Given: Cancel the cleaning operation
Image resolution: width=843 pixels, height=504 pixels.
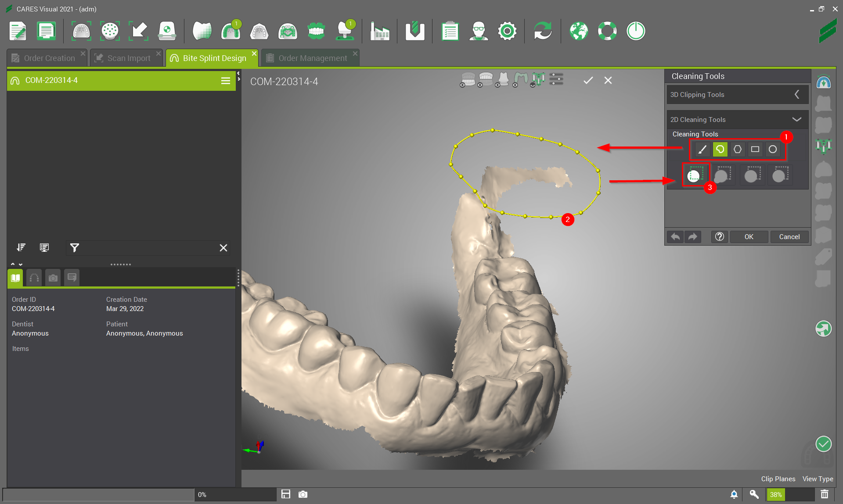Looking at the screenshot, I should pyautogui.click(x=789, y=236).
